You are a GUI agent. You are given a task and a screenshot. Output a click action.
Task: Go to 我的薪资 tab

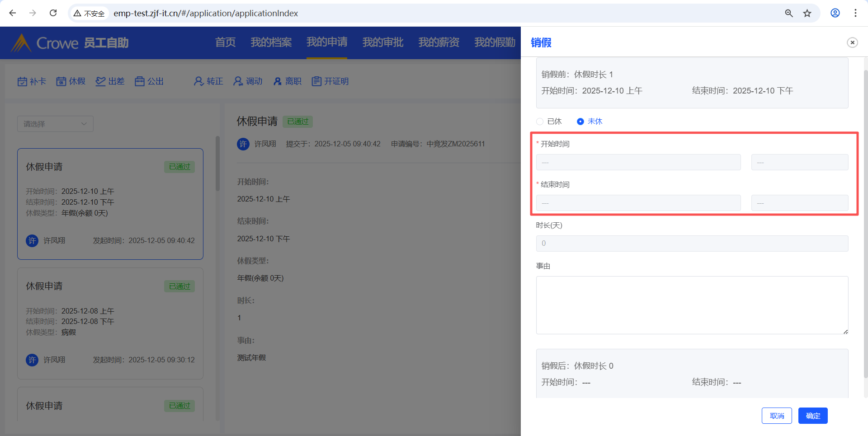439,42
